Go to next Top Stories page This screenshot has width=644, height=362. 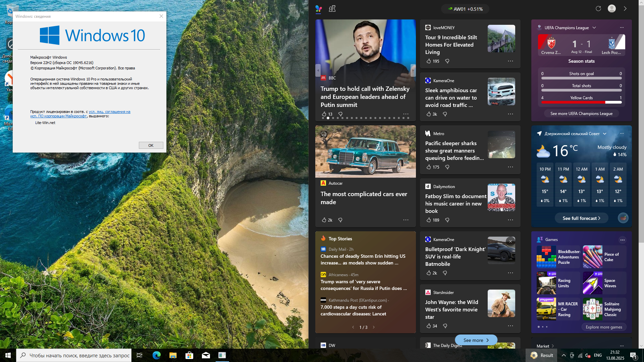pyautogui.click(x=374, y=327)
